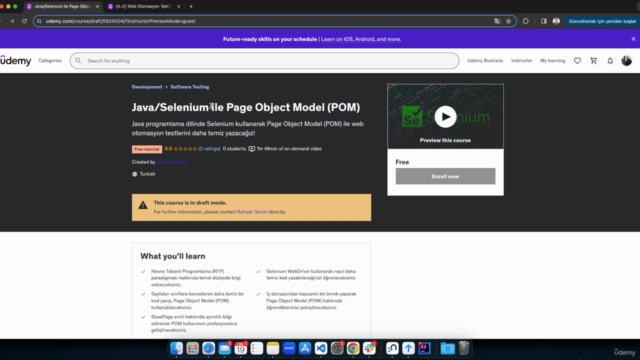This screenshot has height=360, width=640.
Task: Click the Udemy logo
Action: pos(16,61)
